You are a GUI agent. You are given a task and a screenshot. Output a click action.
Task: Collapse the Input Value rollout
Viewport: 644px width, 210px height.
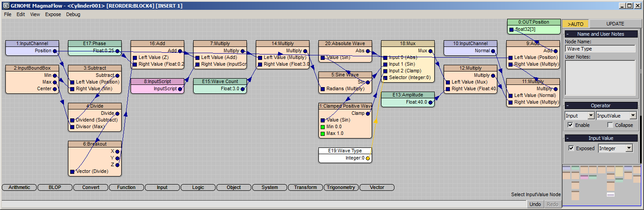tap(601, 138)
